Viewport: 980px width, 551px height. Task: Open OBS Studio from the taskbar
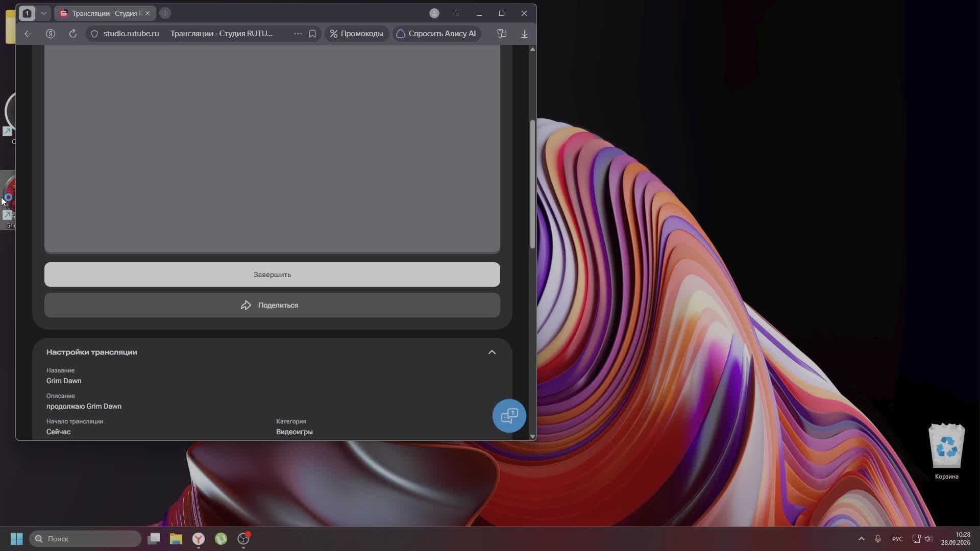point(243,539)
